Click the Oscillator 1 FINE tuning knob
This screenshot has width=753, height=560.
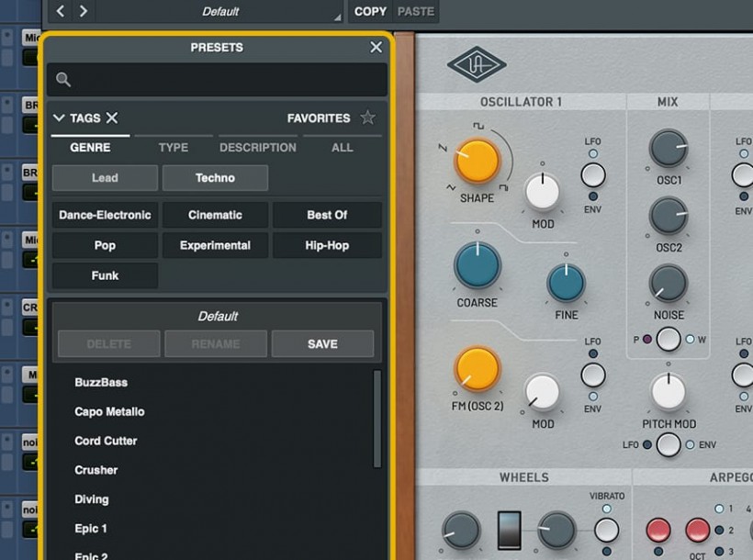(x=567, y=284)
